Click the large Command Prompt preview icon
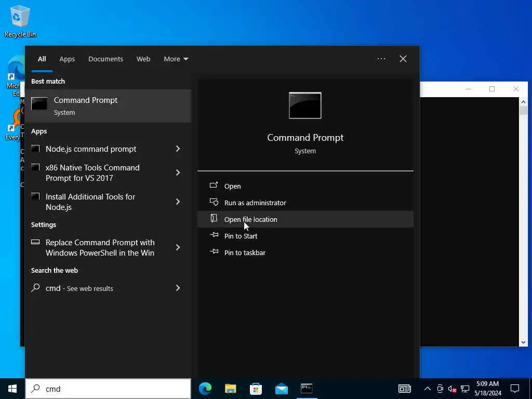This screenshot has width=532, height=399. (x=305, y=105)
